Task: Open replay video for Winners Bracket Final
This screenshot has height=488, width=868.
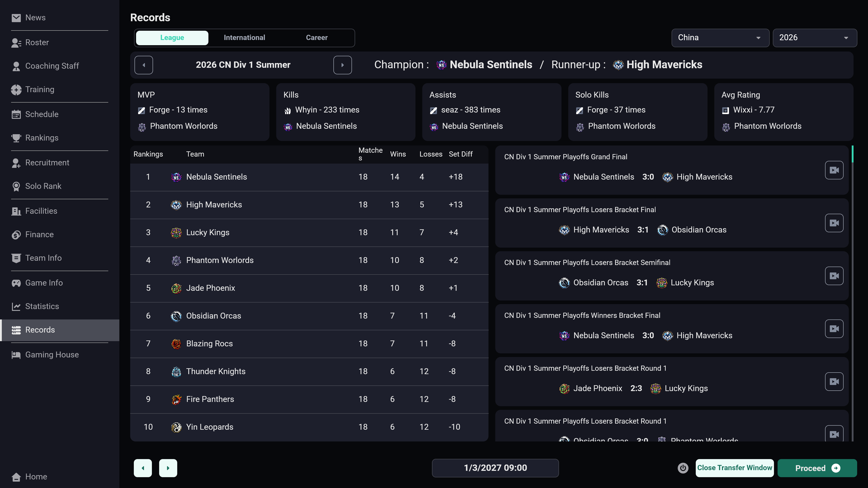Action: pyautogui.click(x=834, y=329)
